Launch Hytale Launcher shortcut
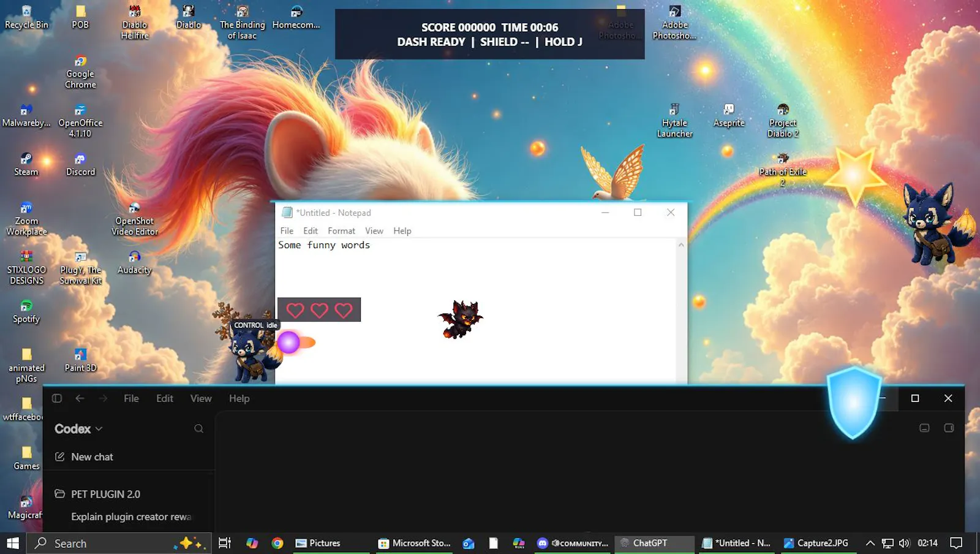Image resolution: width=980 pixels, height=554 pixels. pos(674,121)
